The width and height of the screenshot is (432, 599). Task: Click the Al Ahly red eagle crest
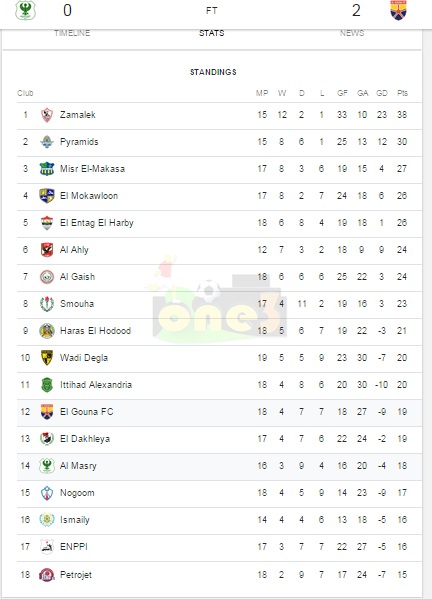click(x=47, y=250)
